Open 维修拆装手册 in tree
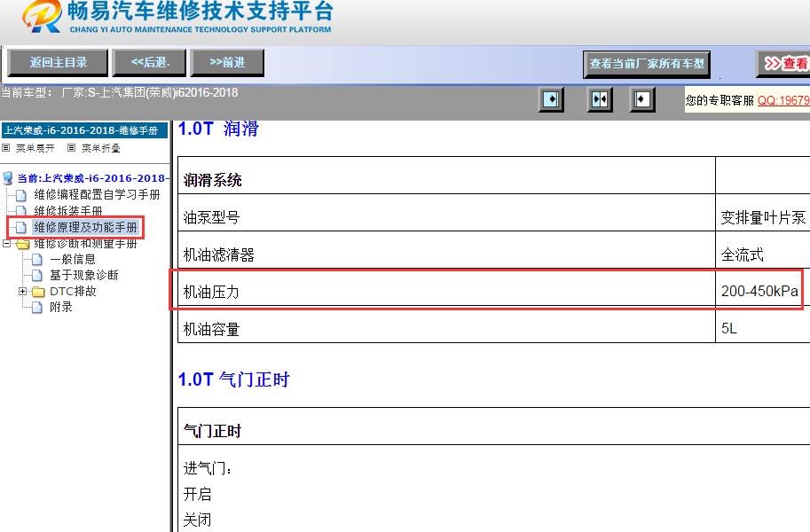The image size is (810, 532). [68, 211]
